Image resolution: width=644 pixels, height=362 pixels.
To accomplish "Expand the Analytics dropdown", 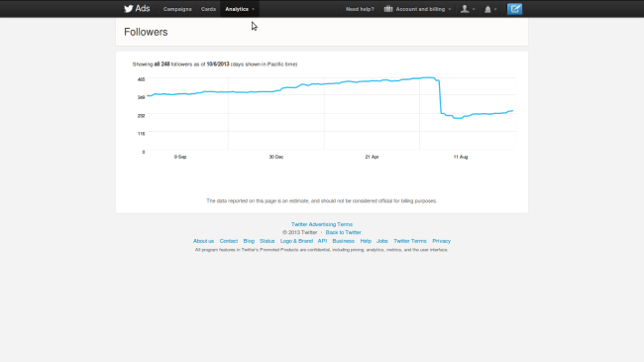I will pos(240,9).
